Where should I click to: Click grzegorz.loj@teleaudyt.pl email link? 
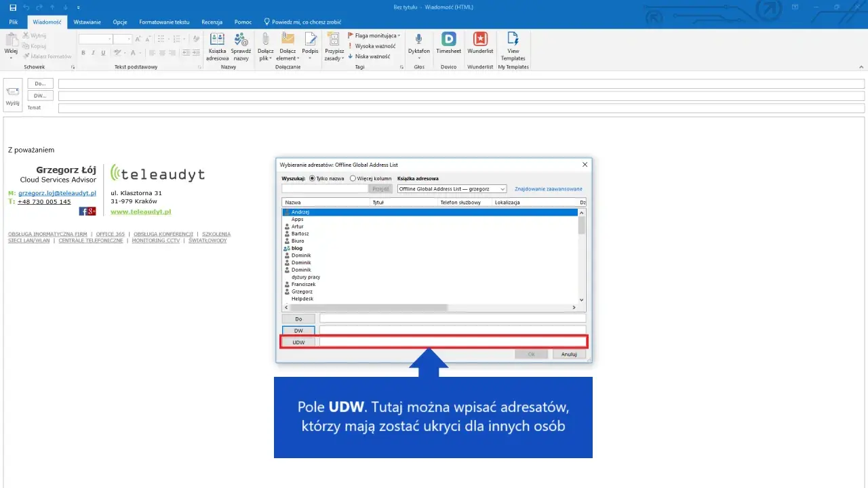(x=57, y=193)
